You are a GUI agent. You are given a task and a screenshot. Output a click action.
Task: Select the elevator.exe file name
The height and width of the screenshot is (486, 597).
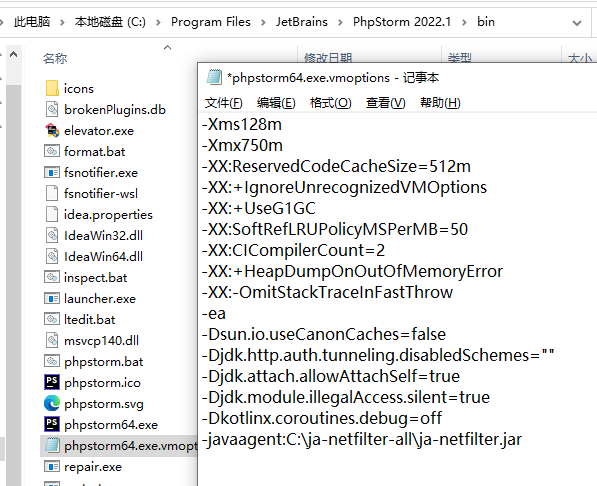[99, 131]
